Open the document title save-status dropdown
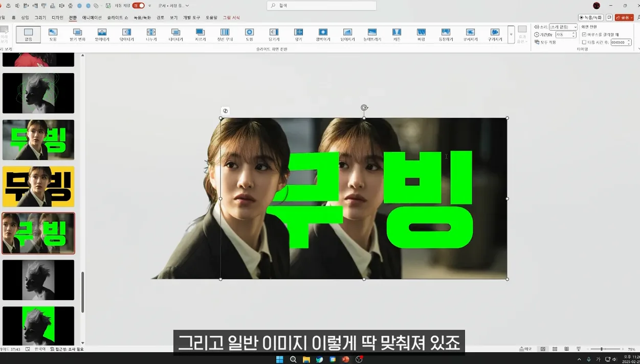The height and width of the screenshot is (364, 640). pos(187,6)
